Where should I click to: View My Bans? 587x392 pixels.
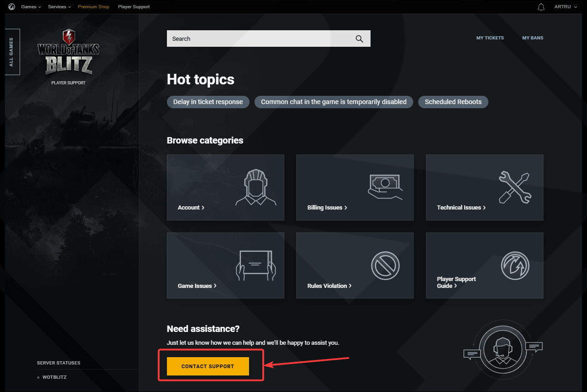coord(533,38)
